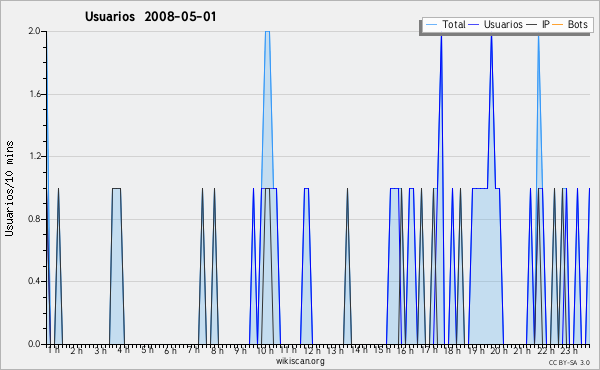
Task: Click the Usuarios legend entry
Action: [x=496, y=24]
